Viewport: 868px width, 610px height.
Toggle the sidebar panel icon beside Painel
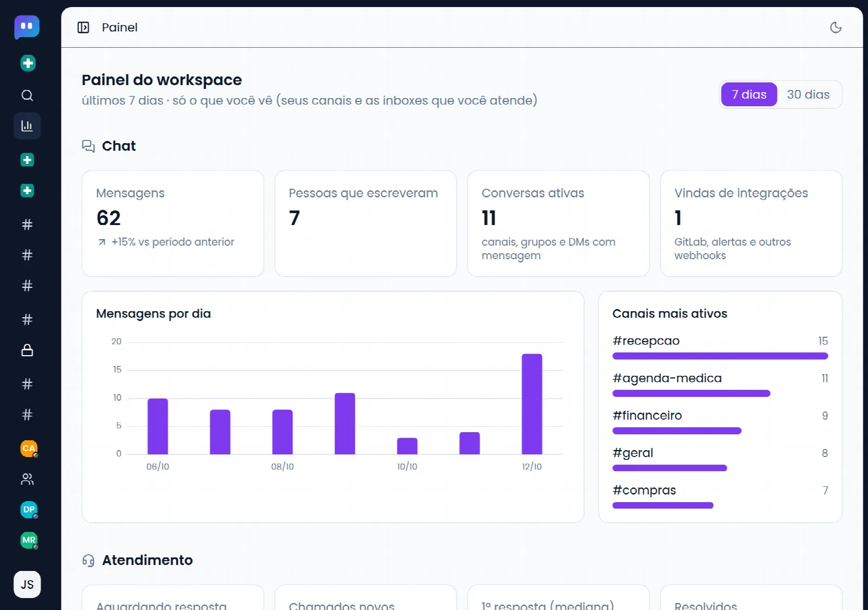[83, 28]
